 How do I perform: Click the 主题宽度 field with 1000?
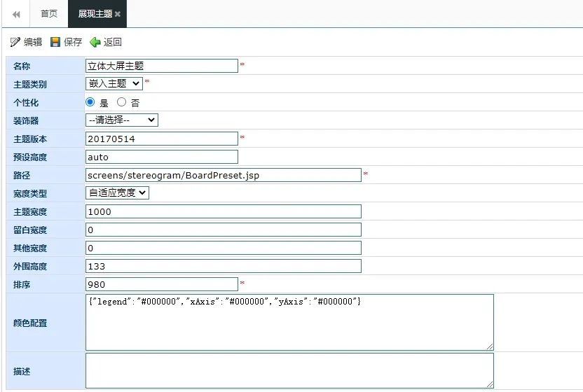(x=224, y=211)
